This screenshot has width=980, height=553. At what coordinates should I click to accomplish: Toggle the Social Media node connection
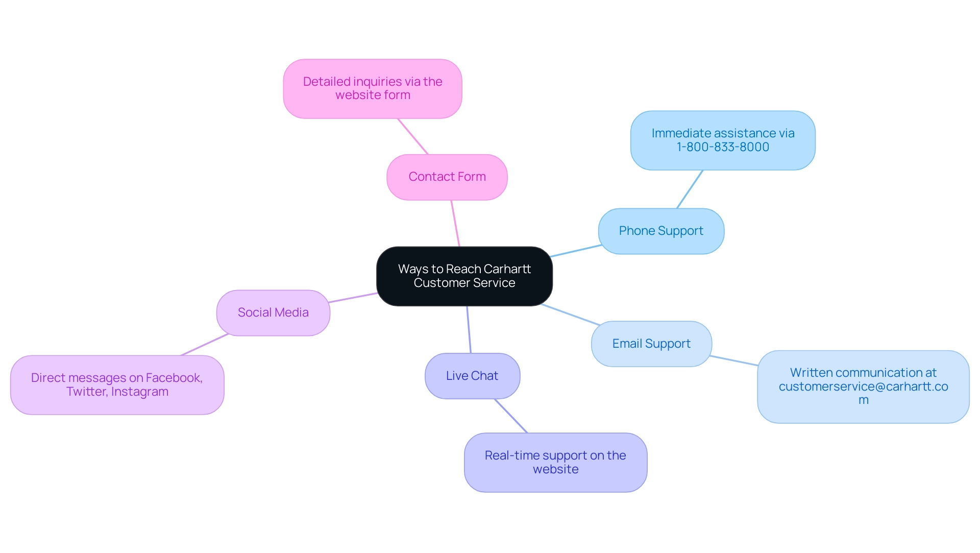click(273, 310)
